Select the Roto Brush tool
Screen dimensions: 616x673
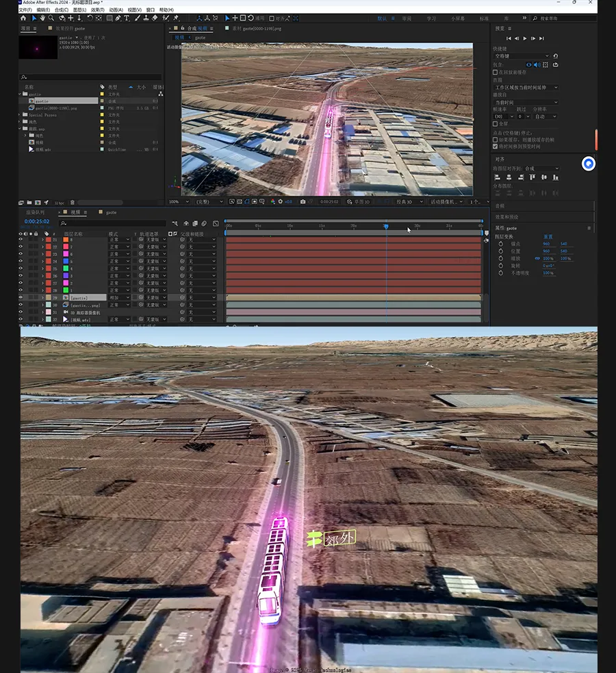[x=166, y=18]
